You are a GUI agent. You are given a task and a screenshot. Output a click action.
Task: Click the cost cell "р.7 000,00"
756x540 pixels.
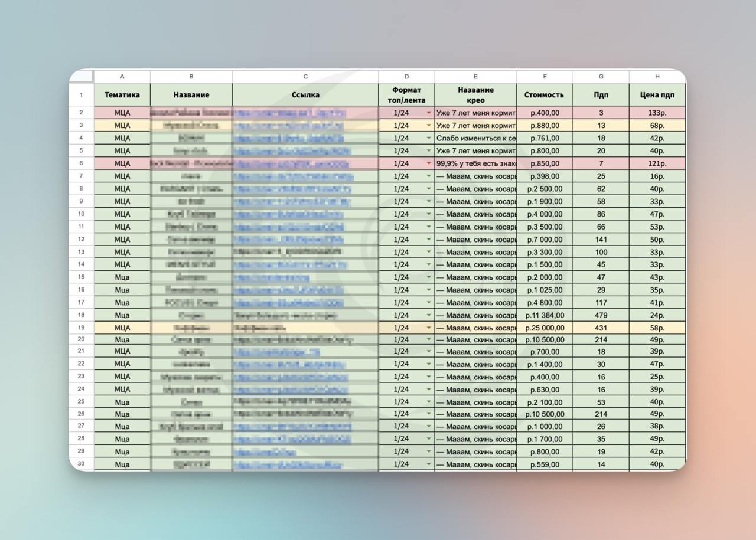pyautogui.click(x=545, y=240)
